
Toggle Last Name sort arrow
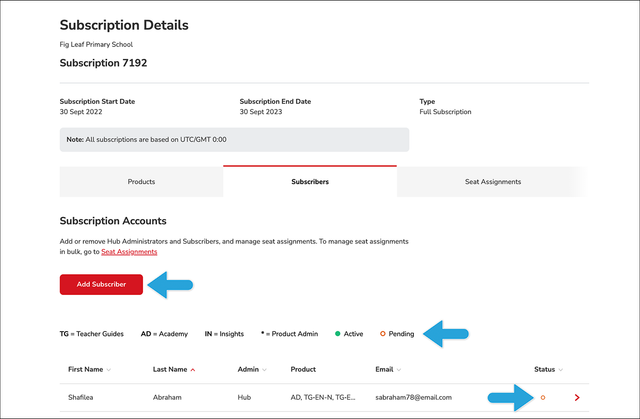pyautogui.click(x=193, y=370)
